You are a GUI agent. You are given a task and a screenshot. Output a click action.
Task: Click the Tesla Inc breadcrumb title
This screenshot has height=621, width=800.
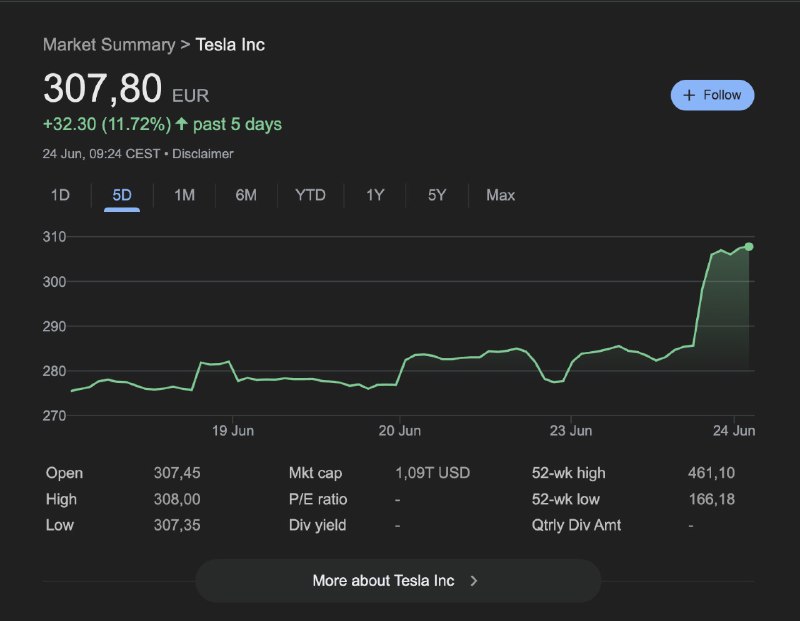coord(230,44)
